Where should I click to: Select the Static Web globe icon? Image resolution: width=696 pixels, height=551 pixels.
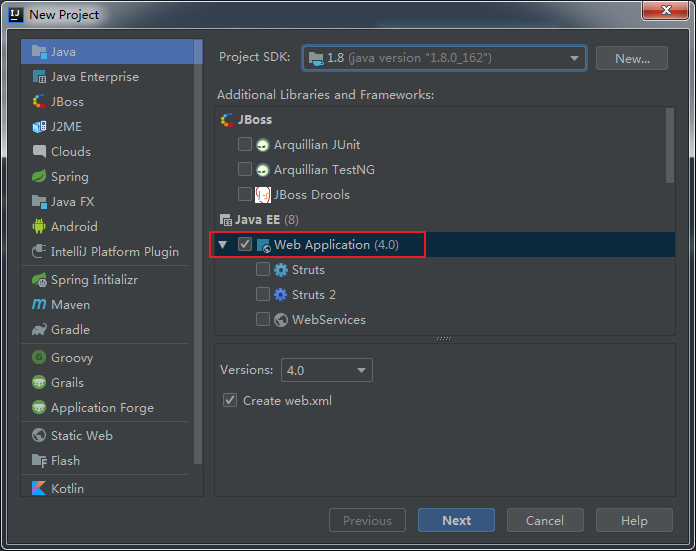point(39,435)
